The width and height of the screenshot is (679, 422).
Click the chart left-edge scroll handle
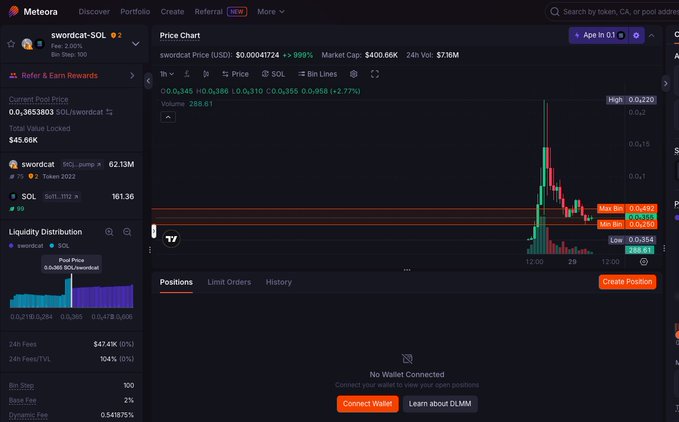(x=154, y=231)
